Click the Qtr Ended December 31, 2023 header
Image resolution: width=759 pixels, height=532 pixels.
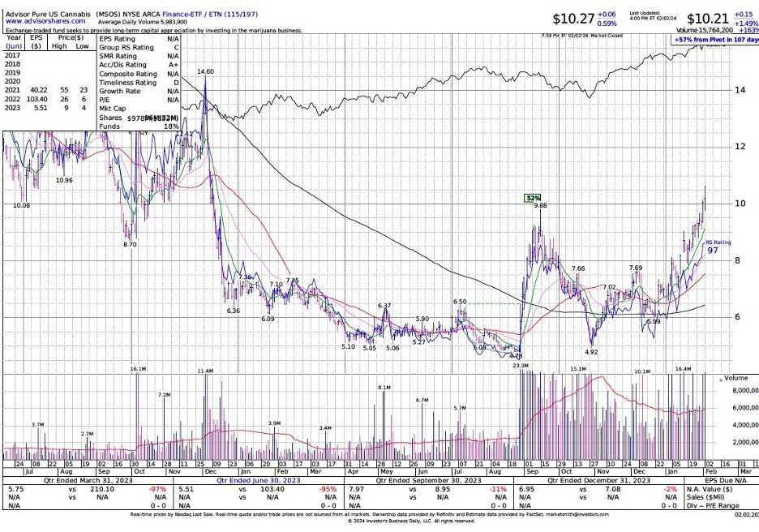coord(599,481)
